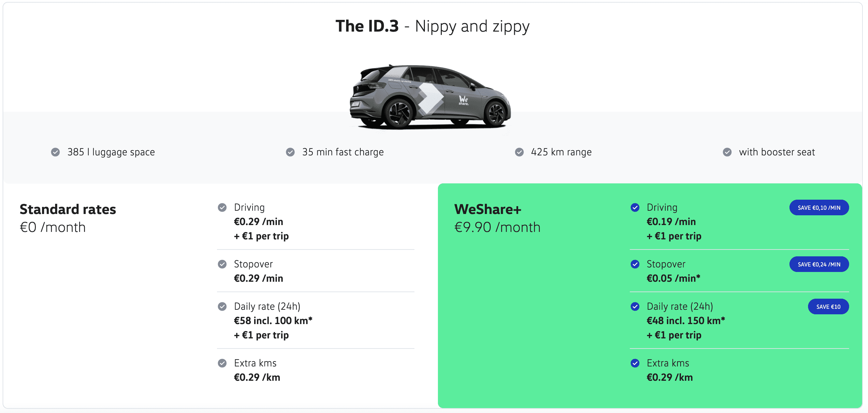The width and height of the screenshot is (868, 413).
Task: Click the checkmark icon beside 425 km range
Action: pyautogui.click(x=519, y=152)
